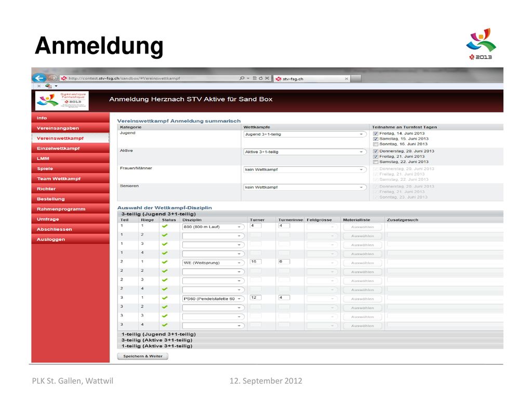Click the Gymnastique Fantastique 2013 logo
Viewport: 532px width, 399px height.
(62, 101)
